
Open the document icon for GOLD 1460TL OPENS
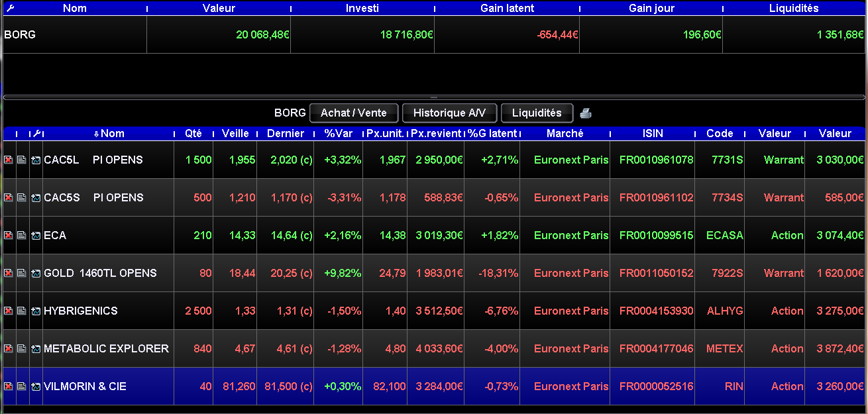pyautogui.click(x=22, y=273)
